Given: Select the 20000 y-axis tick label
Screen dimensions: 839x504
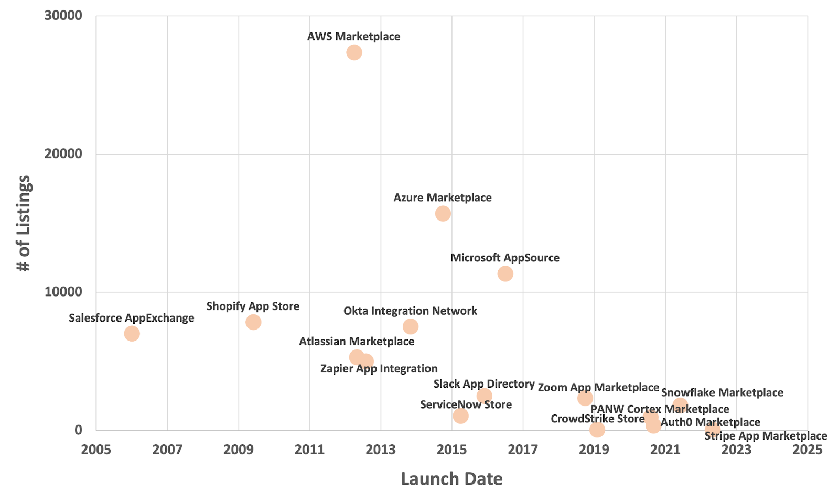Looking at the screenshot, I should click(63, 154).
